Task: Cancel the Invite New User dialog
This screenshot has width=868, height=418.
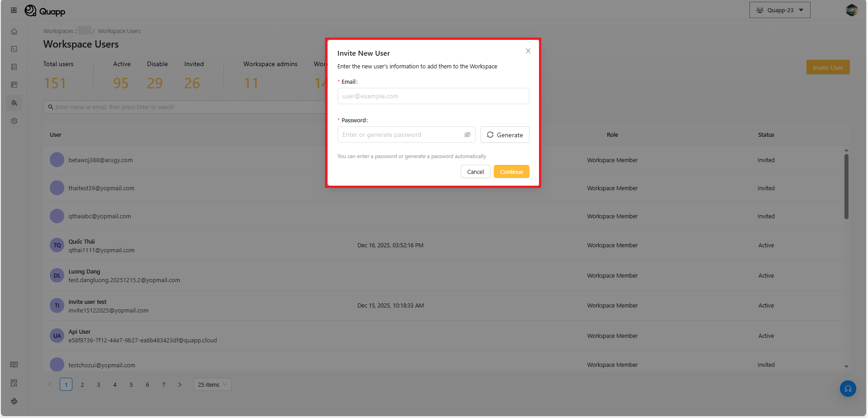Action: 475,172
